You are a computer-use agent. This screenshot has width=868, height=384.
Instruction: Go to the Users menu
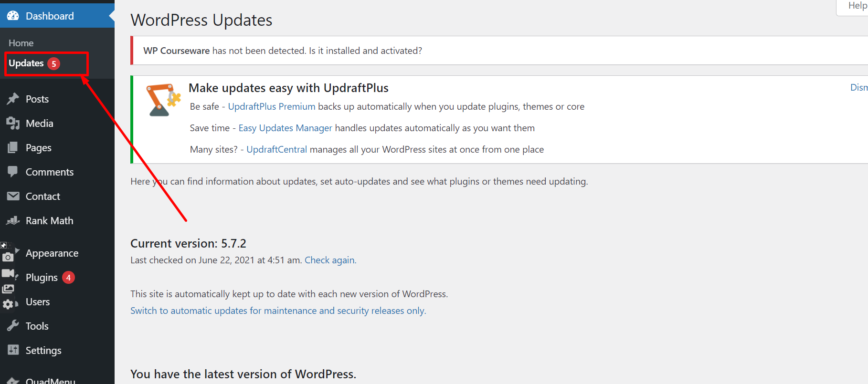pyautogui.click(x=38, y=302)
